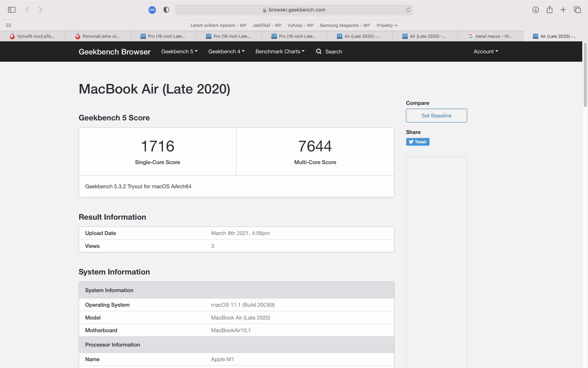Click the advertisement placeholder in sidebar
The image size is (588, 368).
[436, 262]
